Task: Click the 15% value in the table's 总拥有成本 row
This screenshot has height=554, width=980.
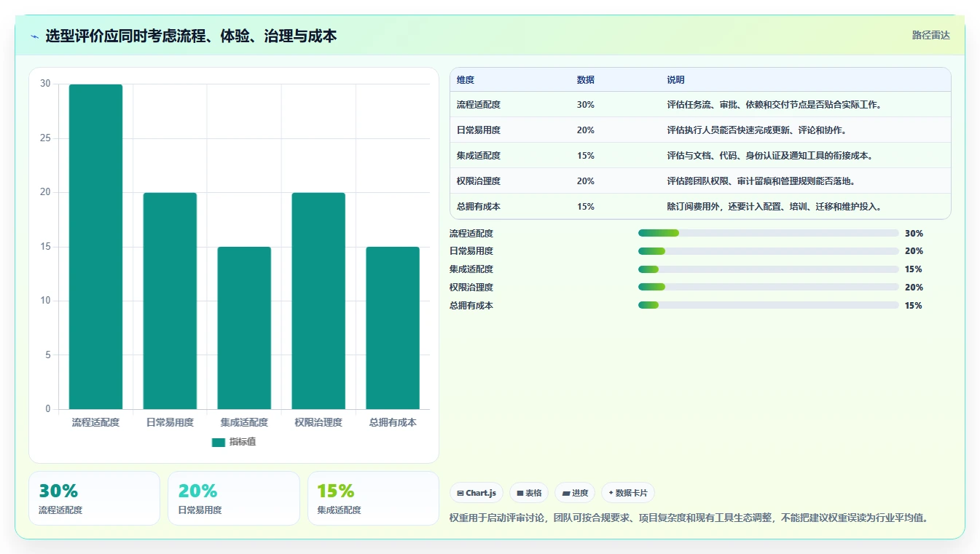Action: click(586, 207)
